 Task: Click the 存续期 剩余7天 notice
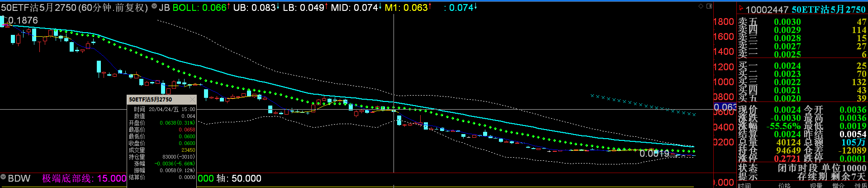tap(832, 176)
